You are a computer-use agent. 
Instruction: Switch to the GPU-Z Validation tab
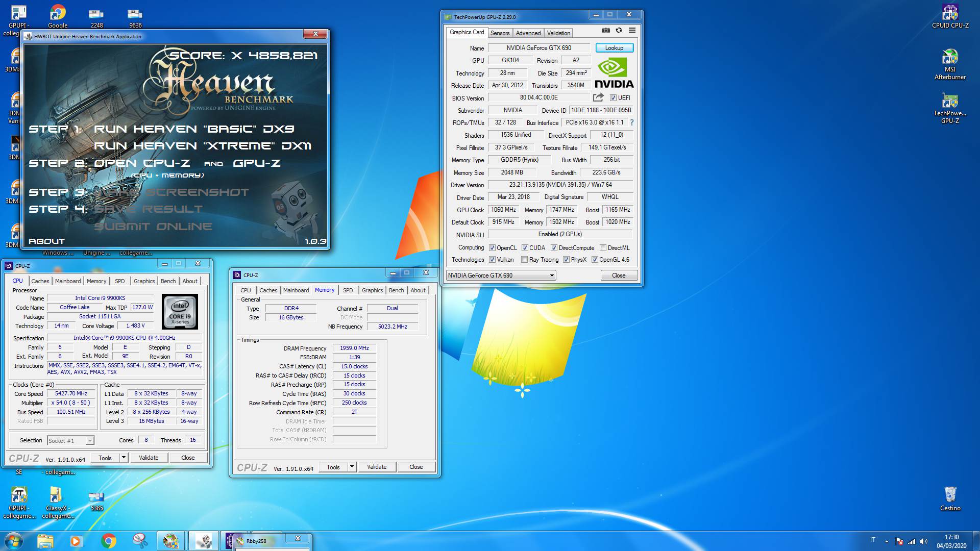pos(558,33)
